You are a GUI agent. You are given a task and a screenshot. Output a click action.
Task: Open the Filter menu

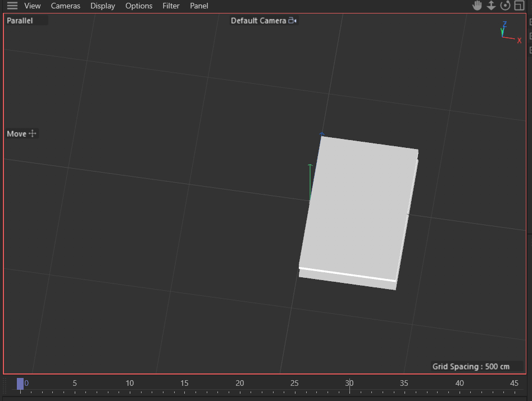[171, 6]
